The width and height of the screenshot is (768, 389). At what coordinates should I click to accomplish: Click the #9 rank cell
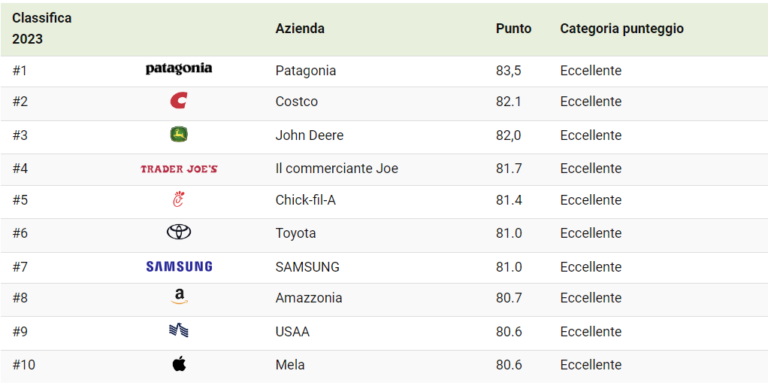[20, 332]
